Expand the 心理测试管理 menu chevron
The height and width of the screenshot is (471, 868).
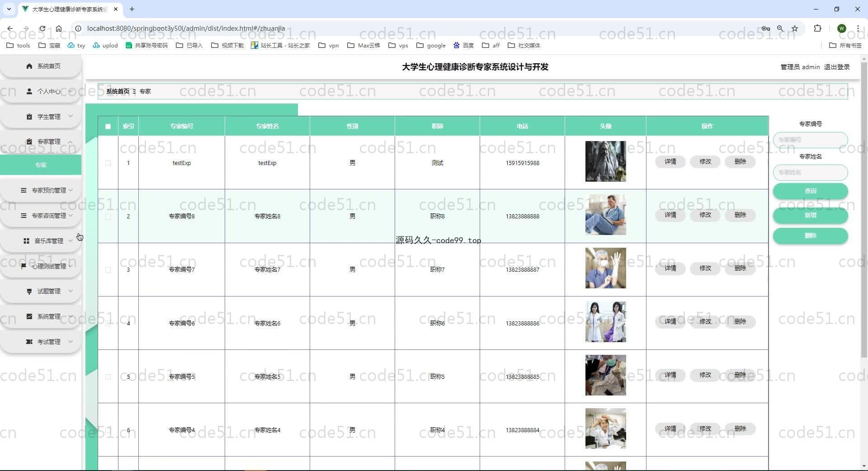71,266
